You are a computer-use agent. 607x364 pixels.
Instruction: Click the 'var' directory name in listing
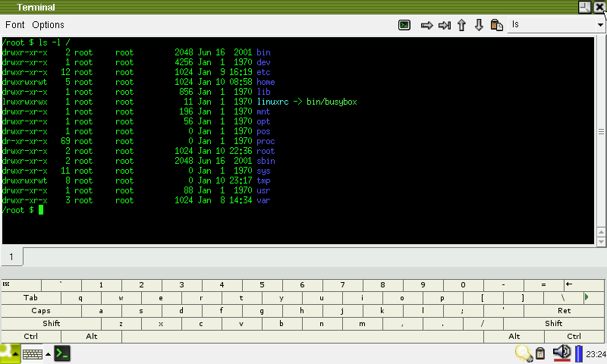(x=263, y=200)
